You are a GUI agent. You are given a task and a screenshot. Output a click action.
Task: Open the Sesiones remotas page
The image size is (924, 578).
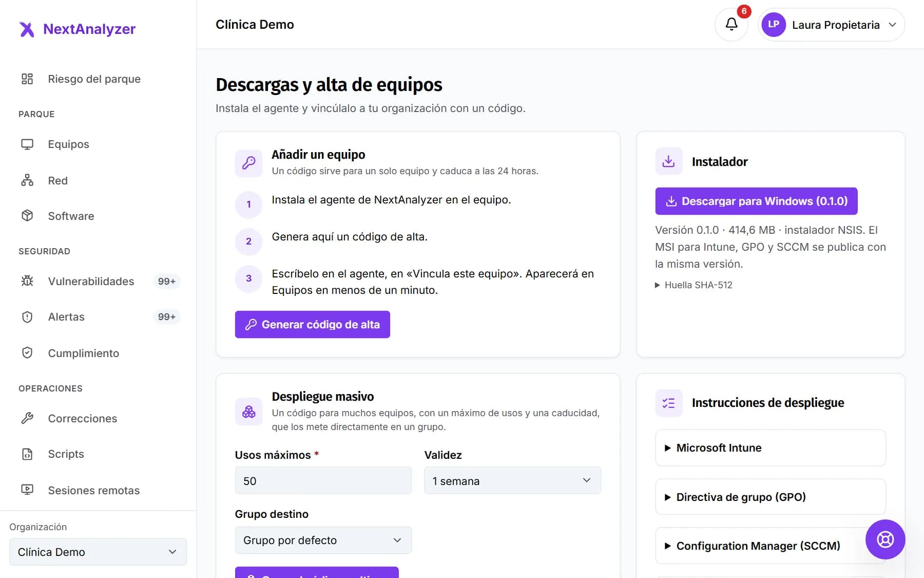click(93, 490)
